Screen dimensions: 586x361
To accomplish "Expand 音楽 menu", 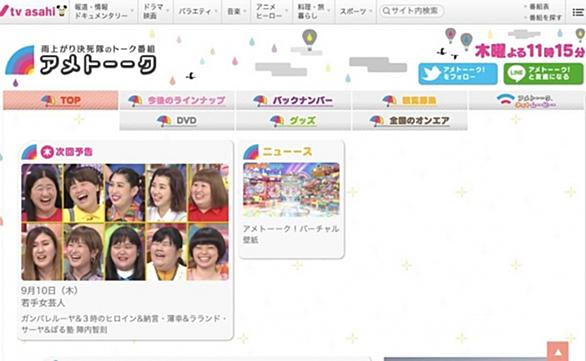I will point(237,12).
